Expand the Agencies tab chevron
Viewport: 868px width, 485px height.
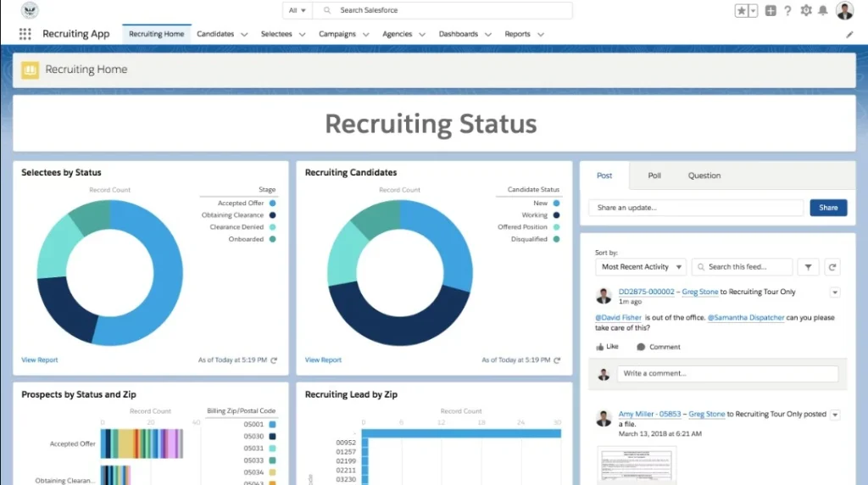422,34
